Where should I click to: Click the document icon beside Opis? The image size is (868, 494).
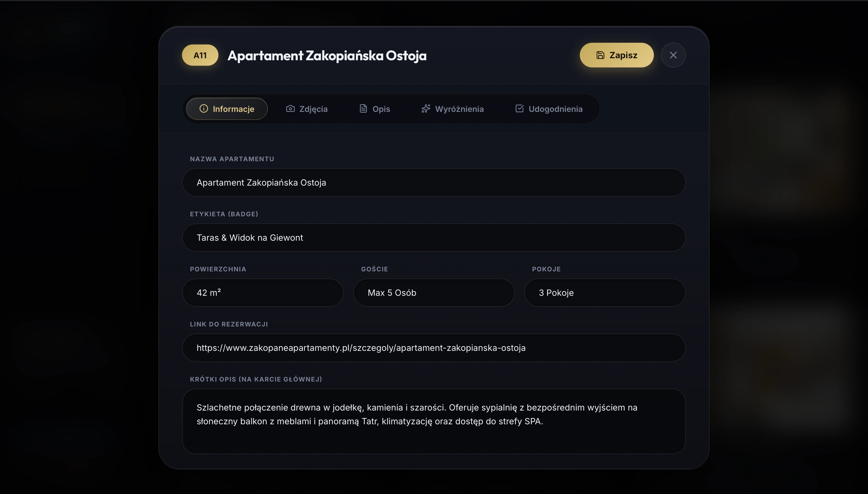coord(363,108)
